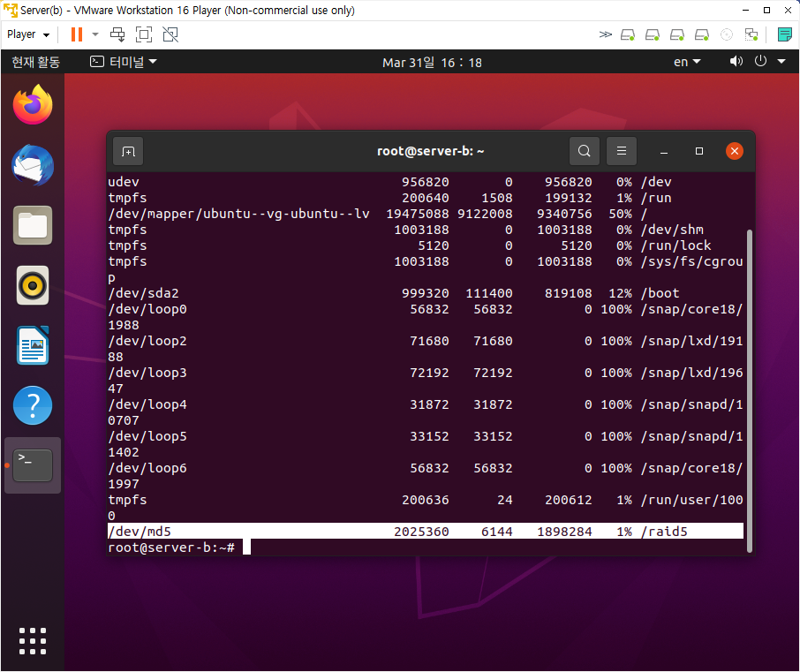Click the /boot mount point text
The image size is (800, 672).
coord(660,293)
